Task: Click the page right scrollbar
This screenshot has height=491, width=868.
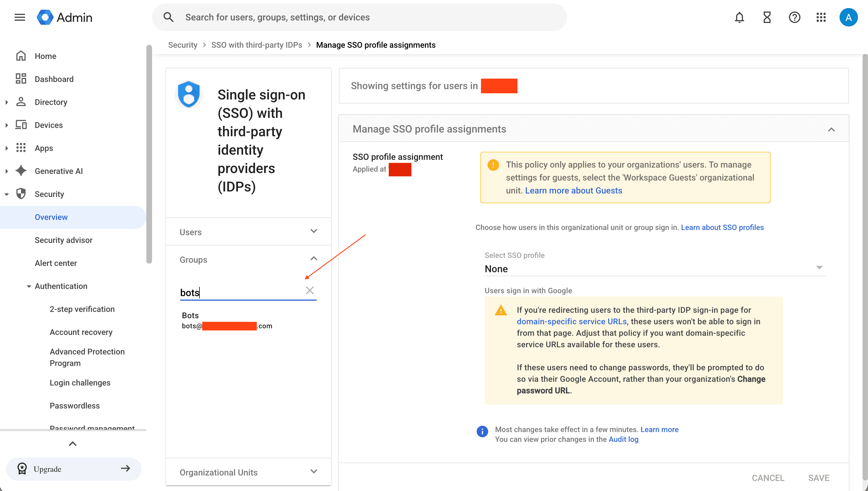Action: click(865, 267)
